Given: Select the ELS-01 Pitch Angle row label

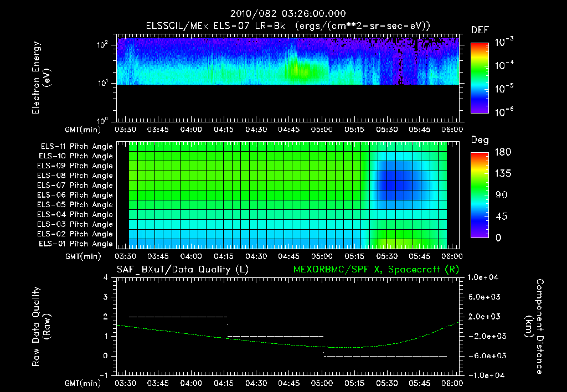Looking at the screenshot, I should tap(76, 244).
